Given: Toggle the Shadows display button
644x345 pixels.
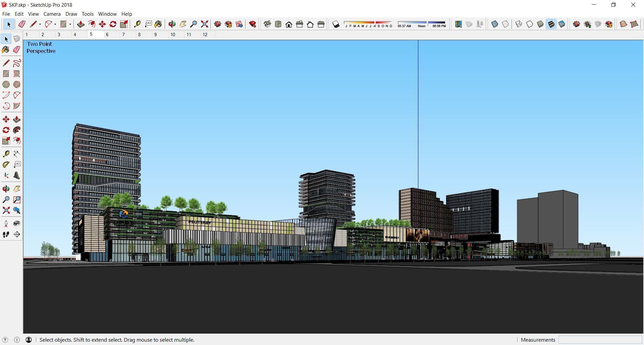Looking at the screenshot, I should pyautogui.click(x=336, y=24).
